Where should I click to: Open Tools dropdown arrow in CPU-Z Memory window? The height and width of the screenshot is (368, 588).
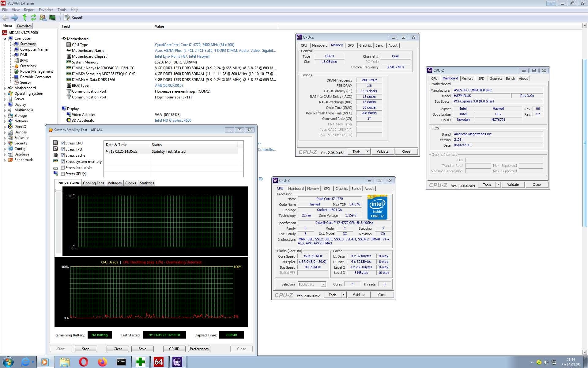click(x=367, y=151)
